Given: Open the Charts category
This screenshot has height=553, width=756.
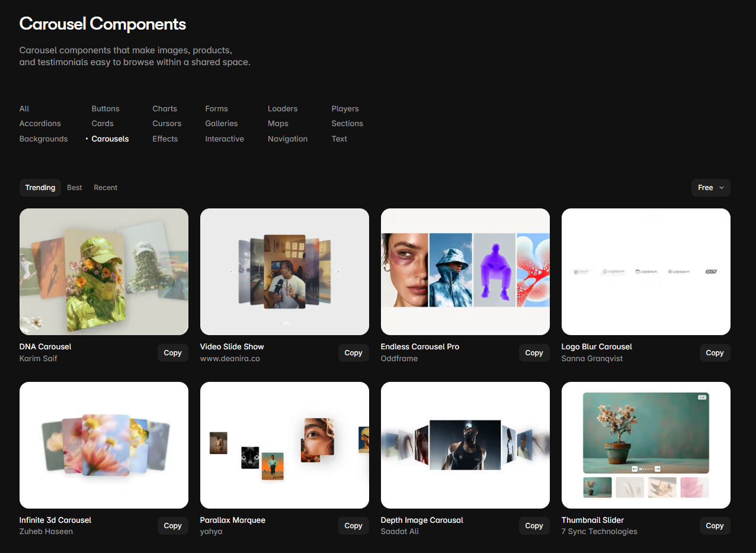Looking at the screenshot, I should [x=165, y=109].
